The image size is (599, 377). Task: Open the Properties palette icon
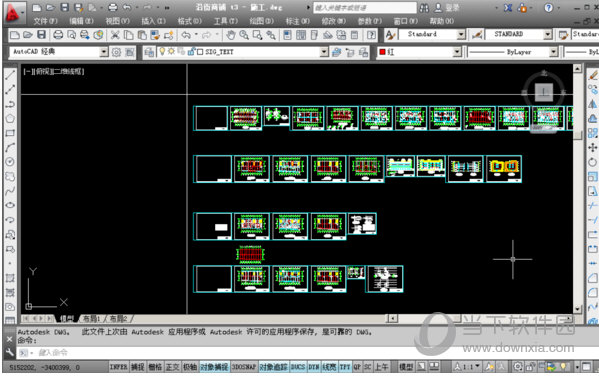point(287,35)
